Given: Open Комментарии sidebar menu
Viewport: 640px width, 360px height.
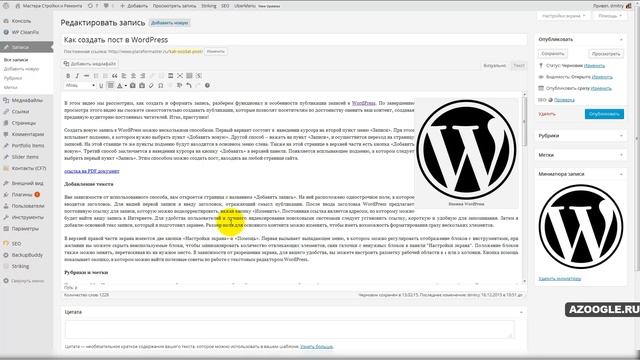Looking at the screenshot, I should coord(27,134).
